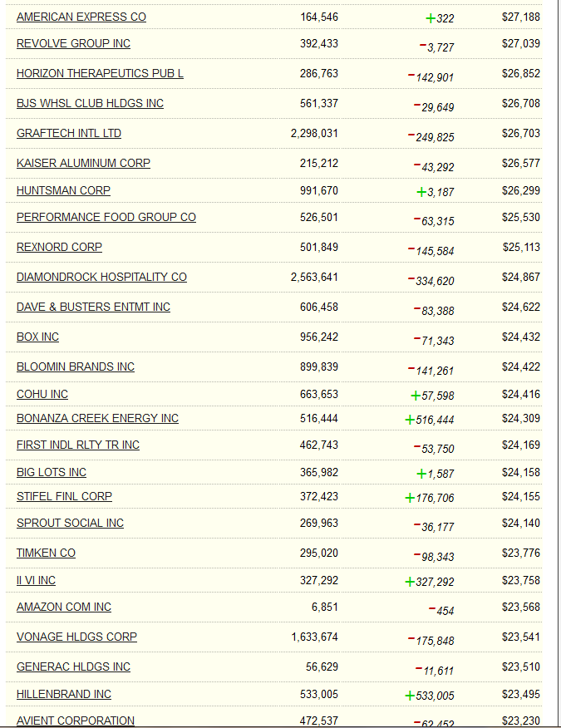Click DAVE & BUSTERS ENTMT INC
This screenshot has height=728, width=561.
93,307
